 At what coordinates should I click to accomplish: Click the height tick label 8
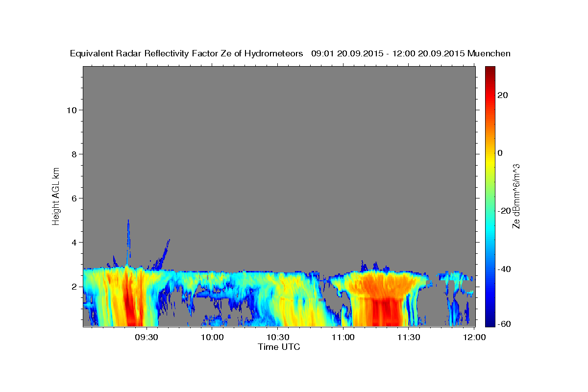[73, 154]
